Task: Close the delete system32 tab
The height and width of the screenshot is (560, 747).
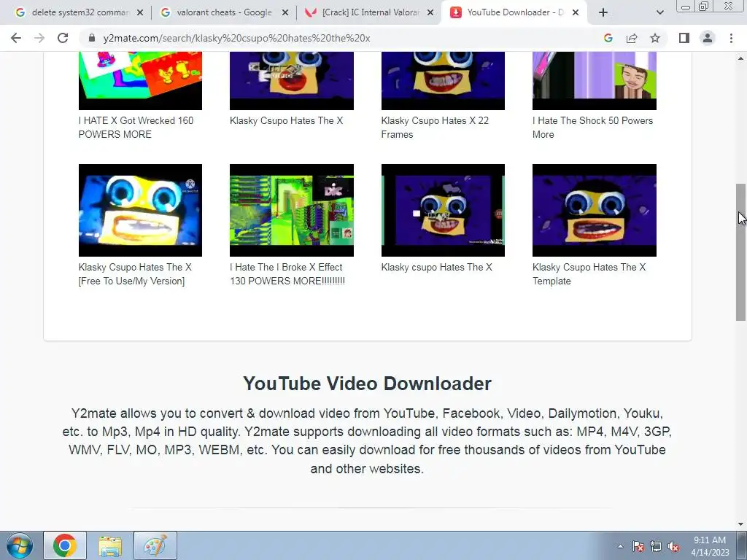Action: tap(140, 13)
